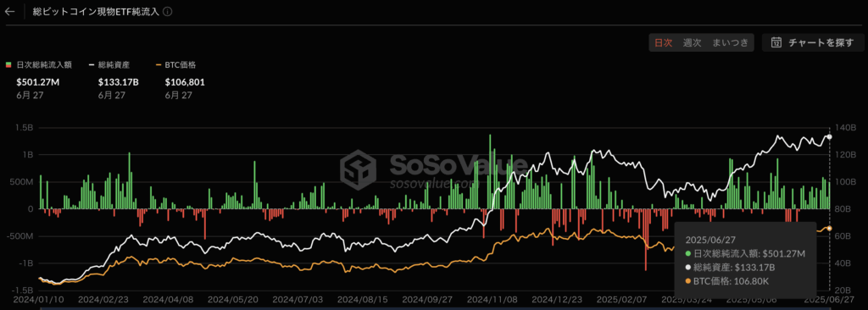Click the チャートを探す button
This screenshot has height=310, width=868.
[813, 42]
